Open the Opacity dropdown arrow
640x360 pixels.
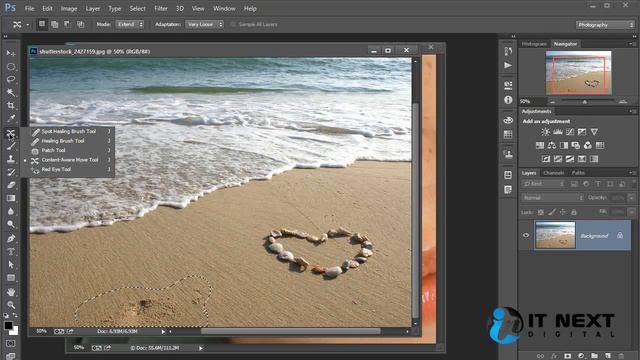(632, 198)
